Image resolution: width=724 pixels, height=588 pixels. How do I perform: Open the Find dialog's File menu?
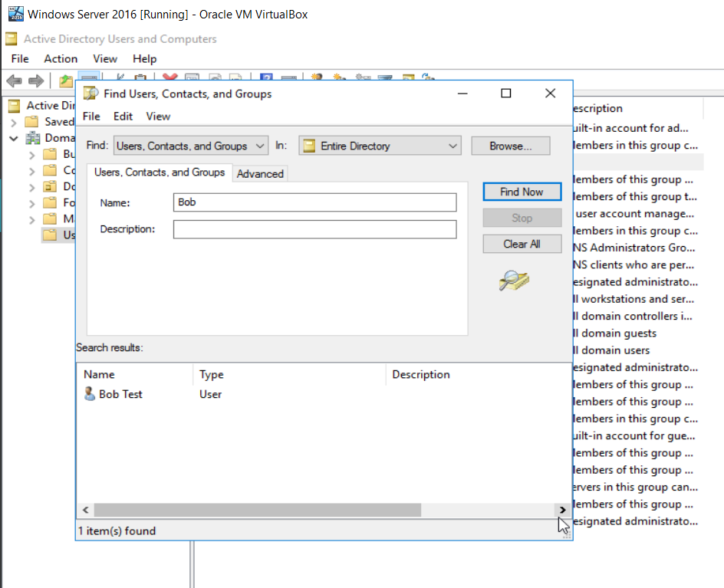tap(91, 117)
